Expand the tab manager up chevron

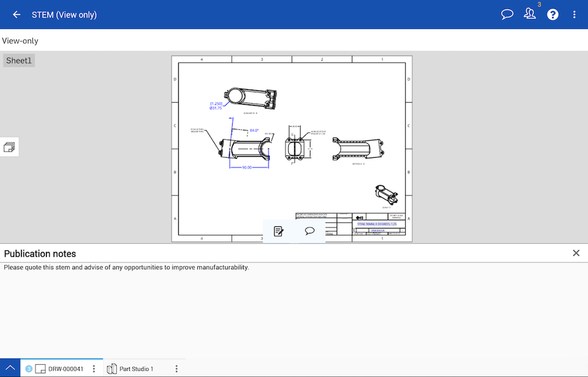tap(10, 368)
